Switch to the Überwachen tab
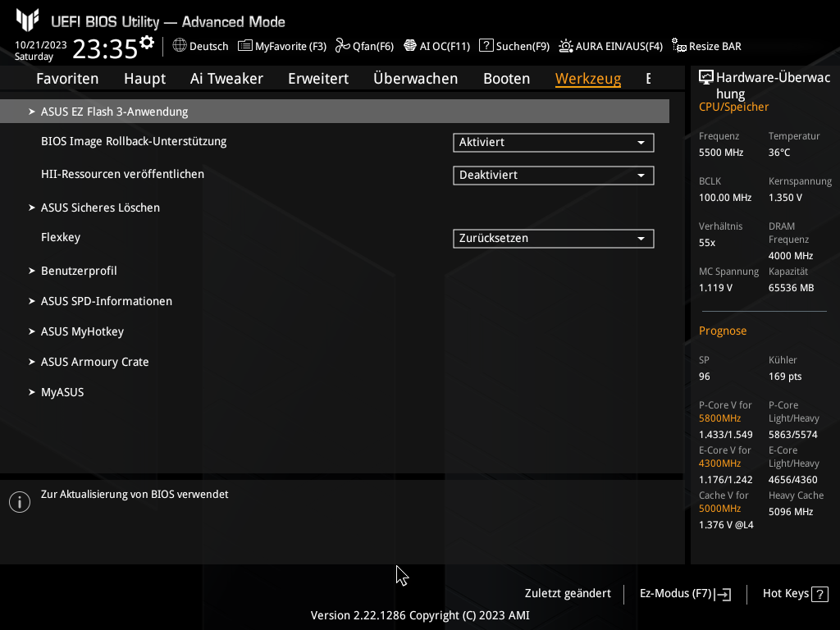Screen dimensions: 840x630 coord(415,79)
